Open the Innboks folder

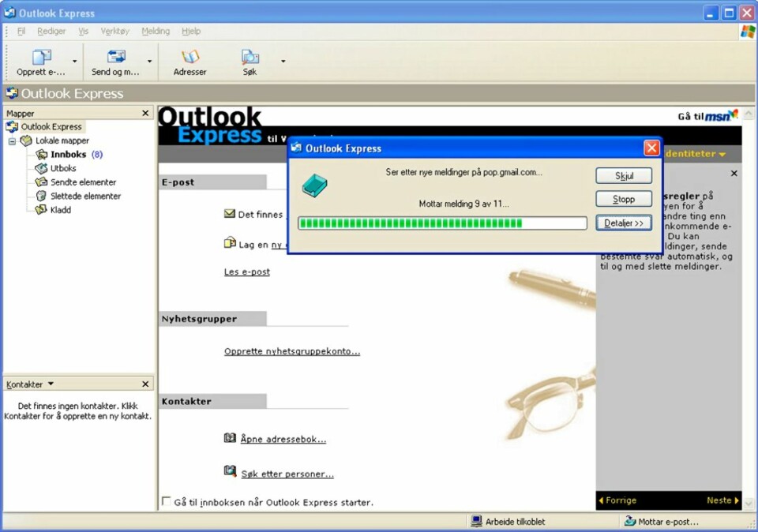[68, 155]
